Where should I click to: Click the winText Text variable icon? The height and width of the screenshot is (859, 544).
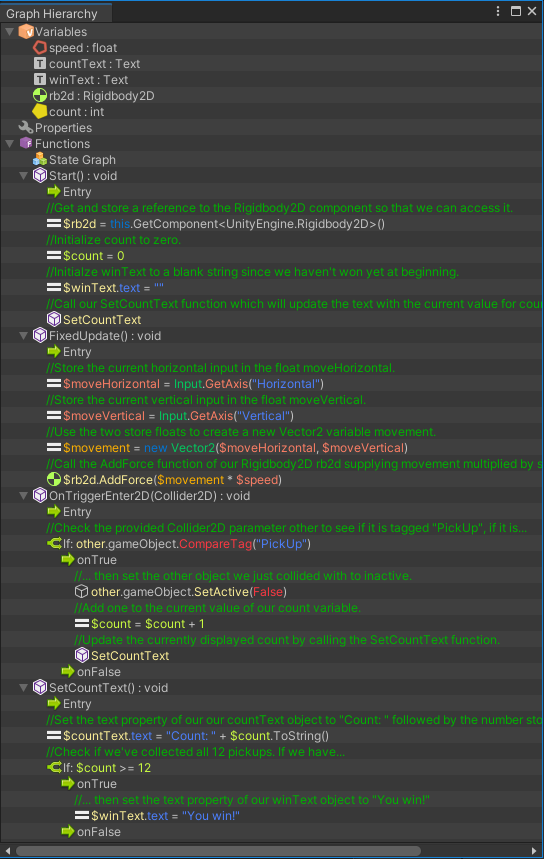tap(40, 79)
